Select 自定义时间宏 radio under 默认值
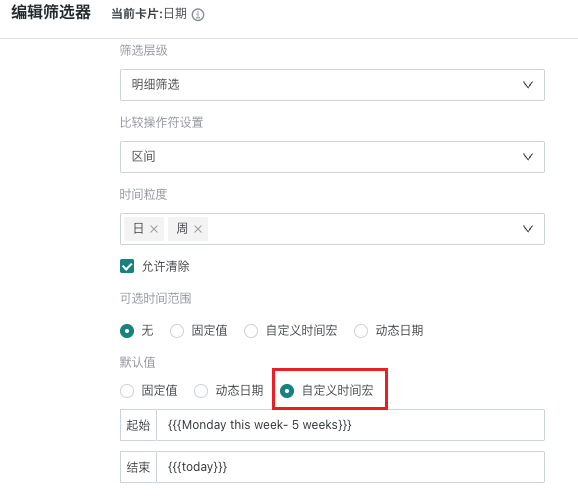Image resolution: width=578 pixels, height=496 pixels. point(287,391)
